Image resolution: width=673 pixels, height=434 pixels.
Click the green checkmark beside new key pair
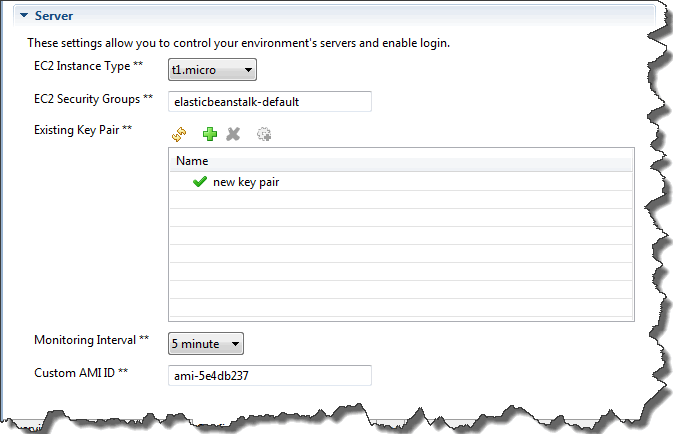[x=200, y=182]
